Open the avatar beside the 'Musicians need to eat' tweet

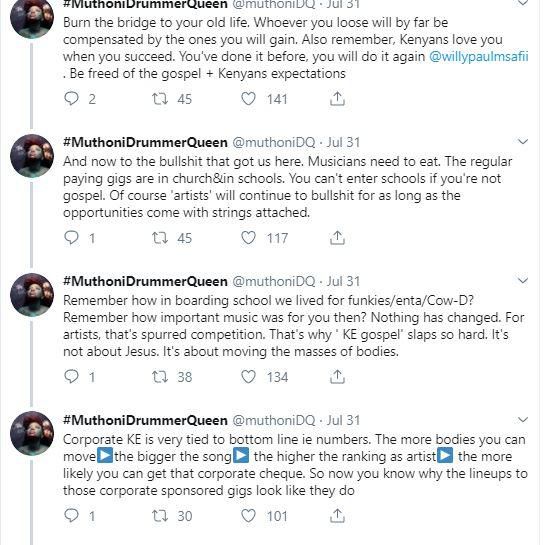pos(32,156)
